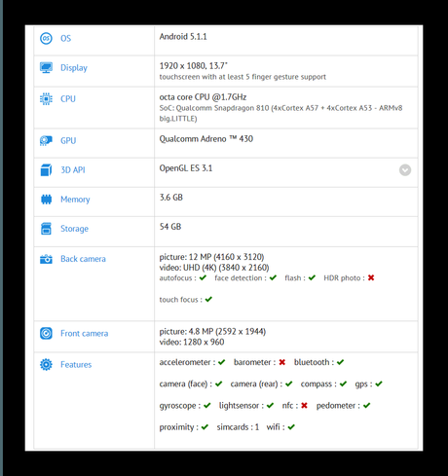
Task: Click the Memory chip icon
Action: [x=46, y=199]
